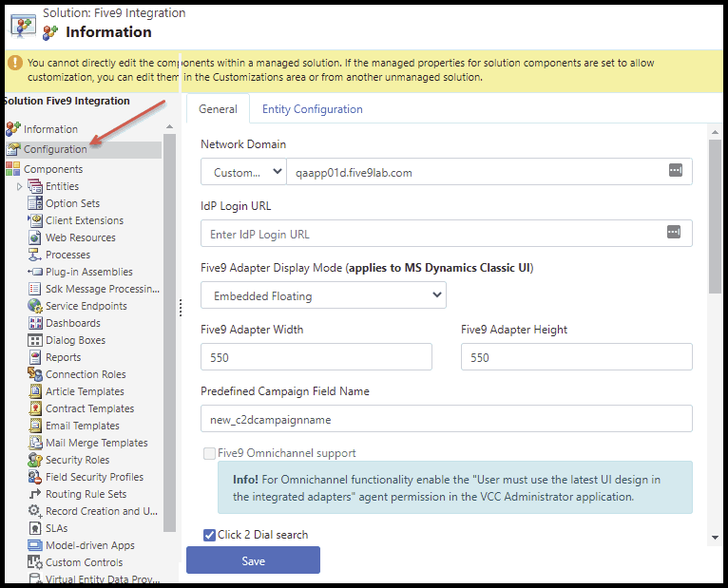Click the Five9 Adapter Width field

(x=316, y=357)
